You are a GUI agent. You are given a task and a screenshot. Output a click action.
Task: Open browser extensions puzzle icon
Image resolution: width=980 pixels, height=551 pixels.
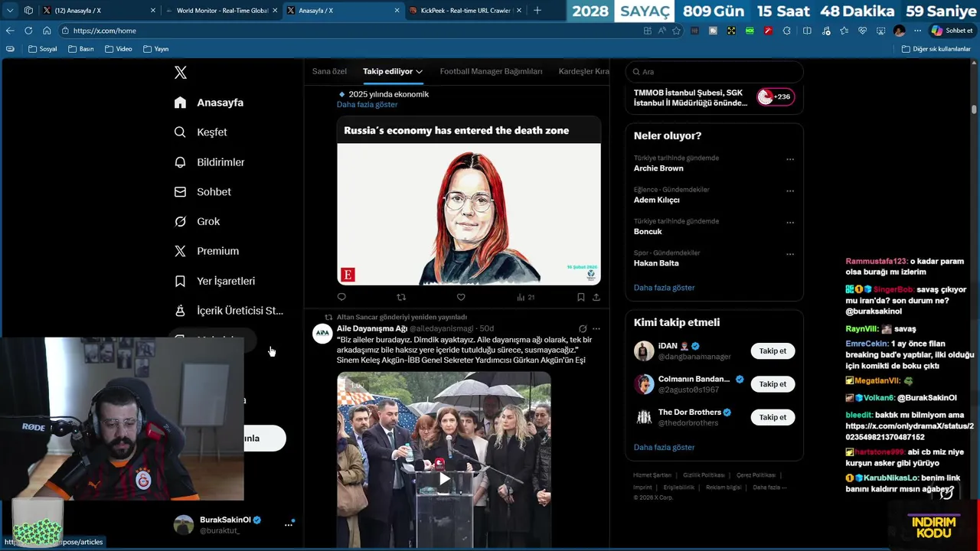[x=786, y=31]
